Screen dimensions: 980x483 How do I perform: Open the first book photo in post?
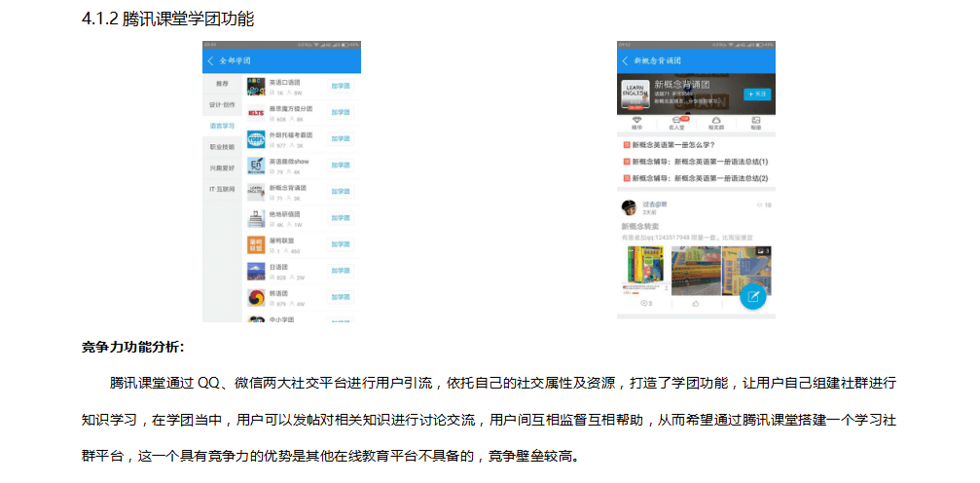(645, 271)
